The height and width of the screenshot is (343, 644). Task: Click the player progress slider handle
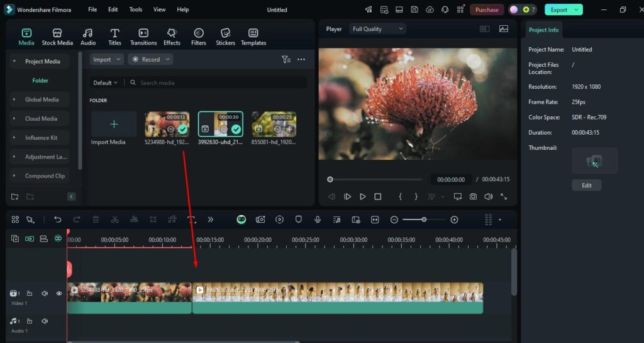coord(330,179)
